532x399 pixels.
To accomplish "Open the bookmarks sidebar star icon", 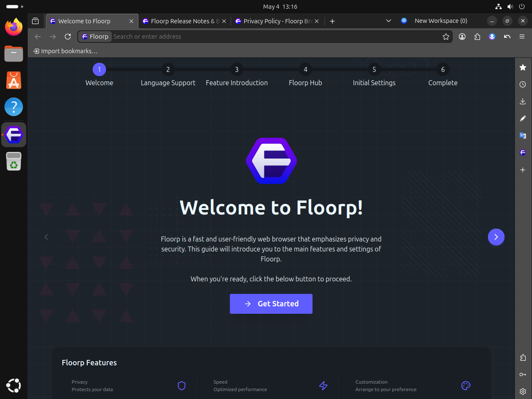I will pyautogui.click(x=523, y=67).
